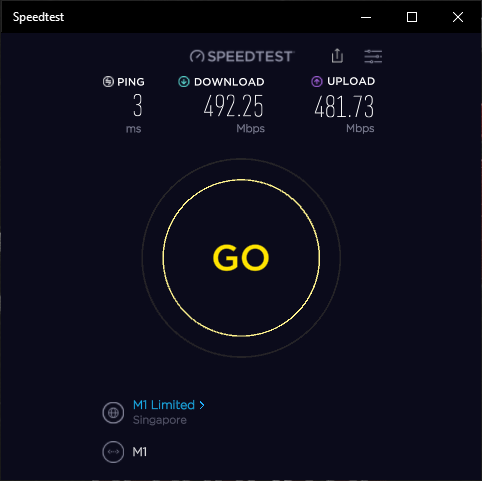Image resolution: width=482 pixels, height=481 pixels.
Task: Click the server globe icon
Action: point(113,413)
